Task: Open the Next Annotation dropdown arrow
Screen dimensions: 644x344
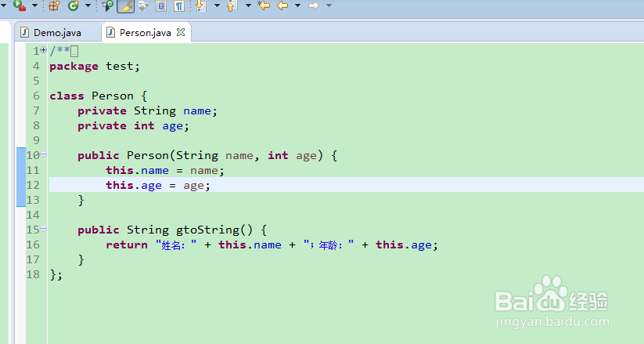Action: point(217,5)
